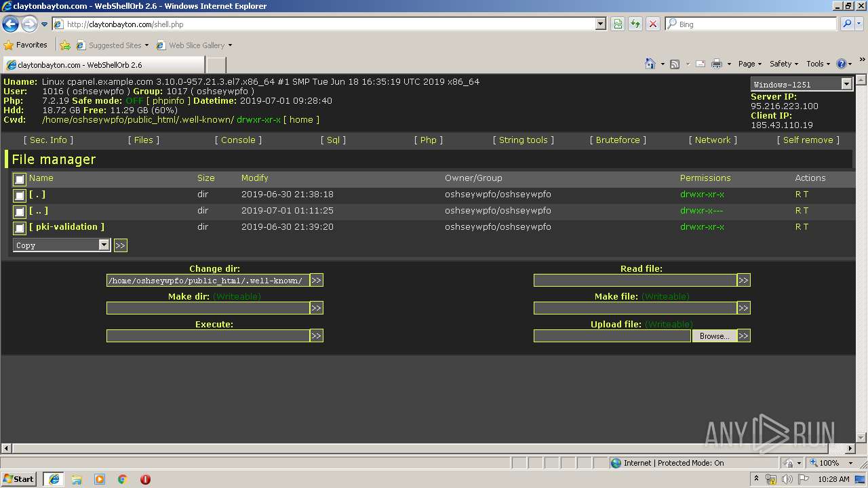Viewport: 868px width, 488px height.
Task: Open the Files section
Action: pyautogui.click(x=144, y=140)
